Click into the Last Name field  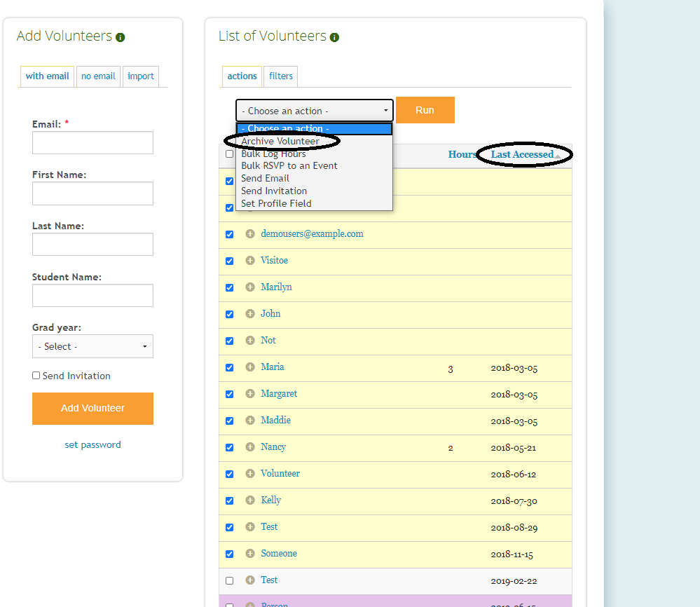pos(93,245)
